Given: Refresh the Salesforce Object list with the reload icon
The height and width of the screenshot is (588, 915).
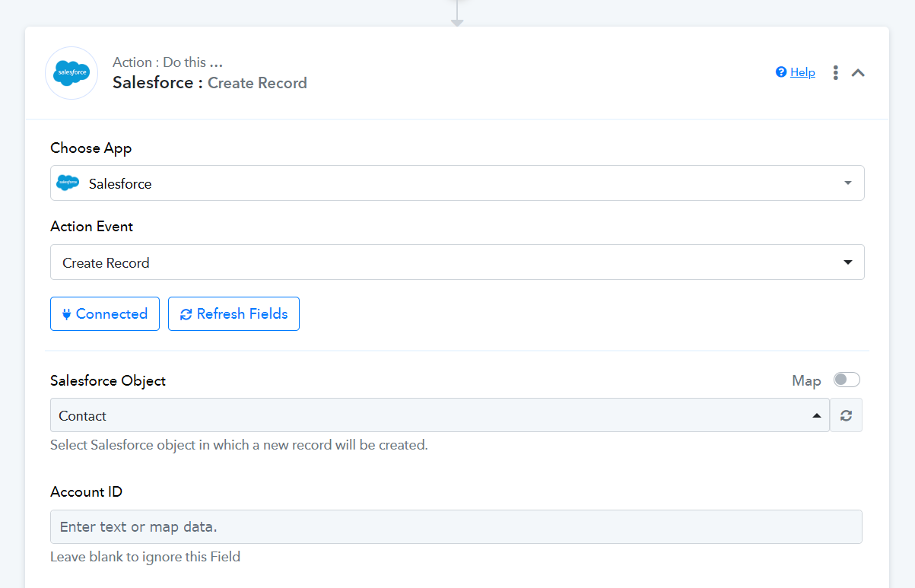Looking at the screenshot, I should tap(846, 415).
